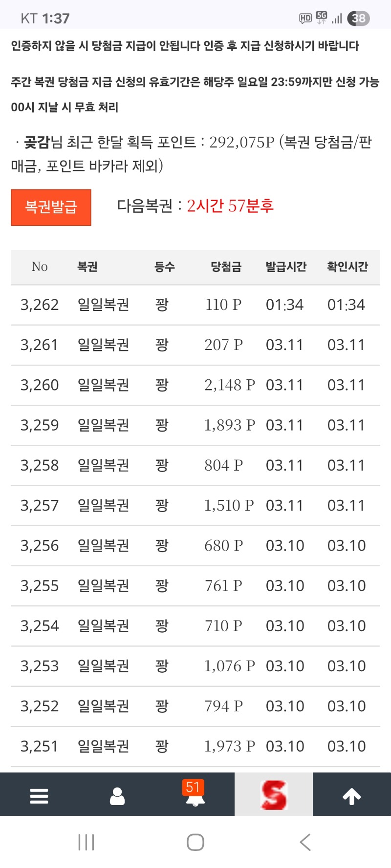Tap the battery indicator in status bar
The height and width of the screenshot is (868, 391).
[x=358, y=19]
